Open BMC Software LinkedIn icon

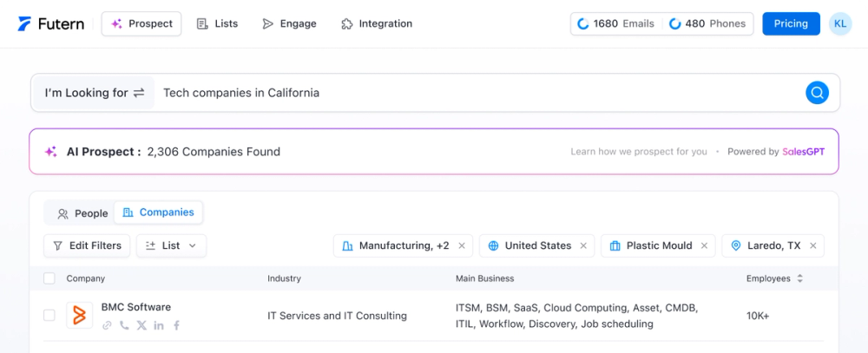pyautogui.click(x=159, y=325)
